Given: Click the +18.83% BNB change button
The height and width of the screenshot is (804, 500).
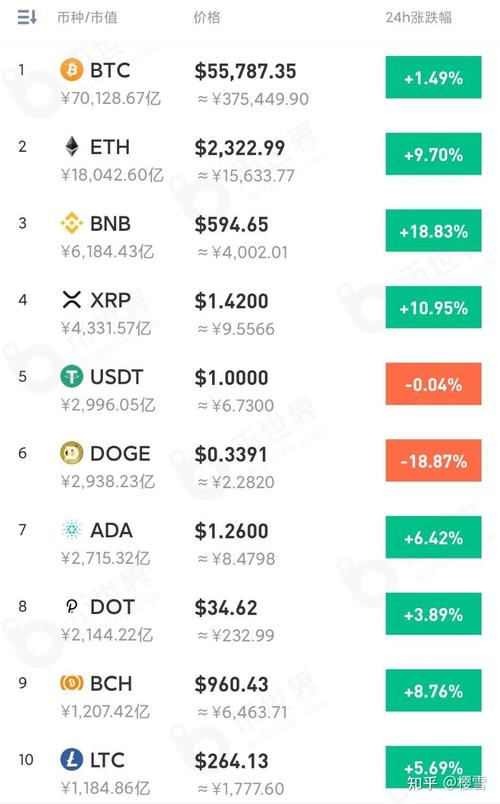Looking at the screenshot, I should coord(433,231).
